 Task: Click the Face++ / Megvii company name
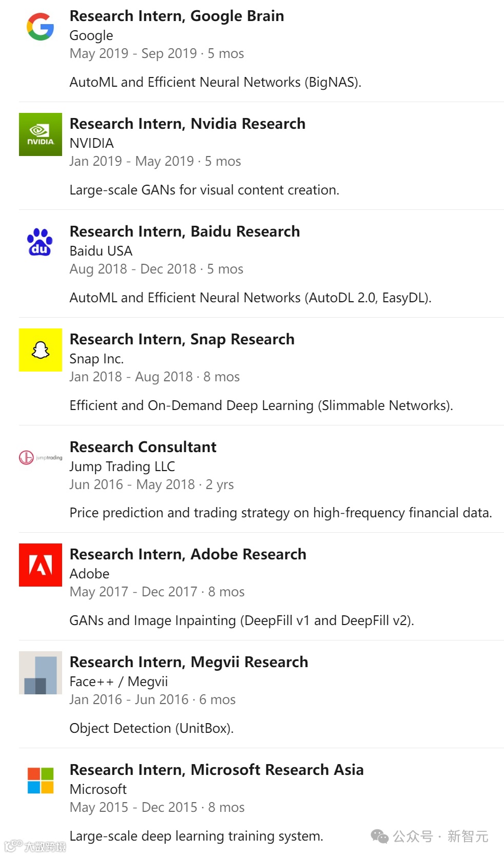point(119,682)
